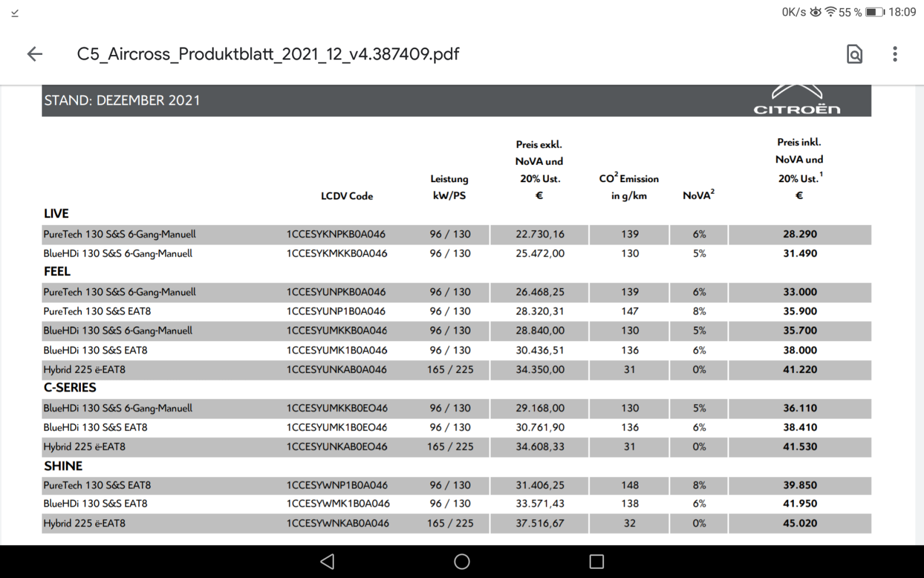Tap the Android home circle button
This screenshot has height=578, width=924.
(462, 561)
